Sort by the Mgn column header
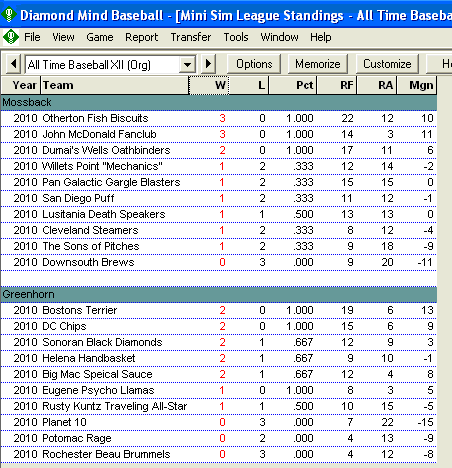The width and height of the screenshot is (452, 468). click(417, 85)
